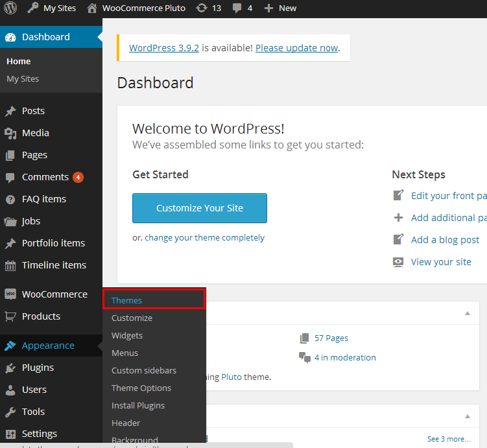Choose Theme Options from the submenu

pyautogui.click(x=141, y=388)
